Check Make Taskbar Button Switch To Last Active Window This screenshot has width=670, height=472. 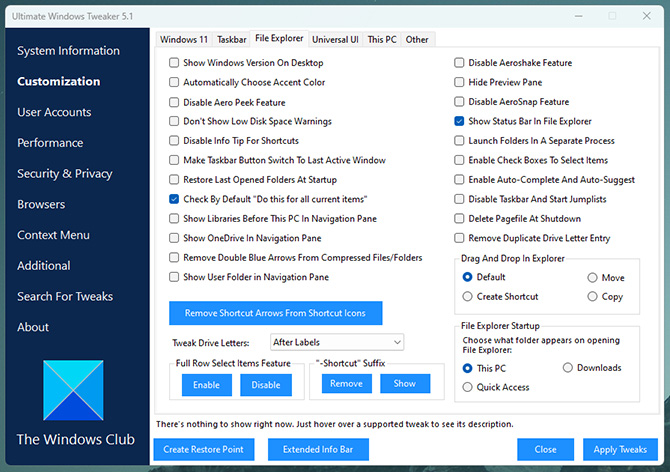pyautogui.click(x=174, y=160)
